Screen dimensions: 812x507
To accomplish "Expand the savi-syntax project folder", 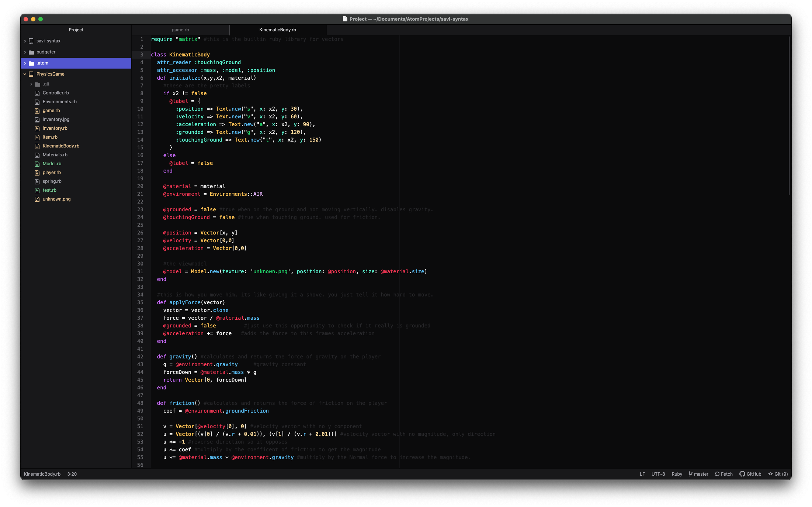I will 25,41.
